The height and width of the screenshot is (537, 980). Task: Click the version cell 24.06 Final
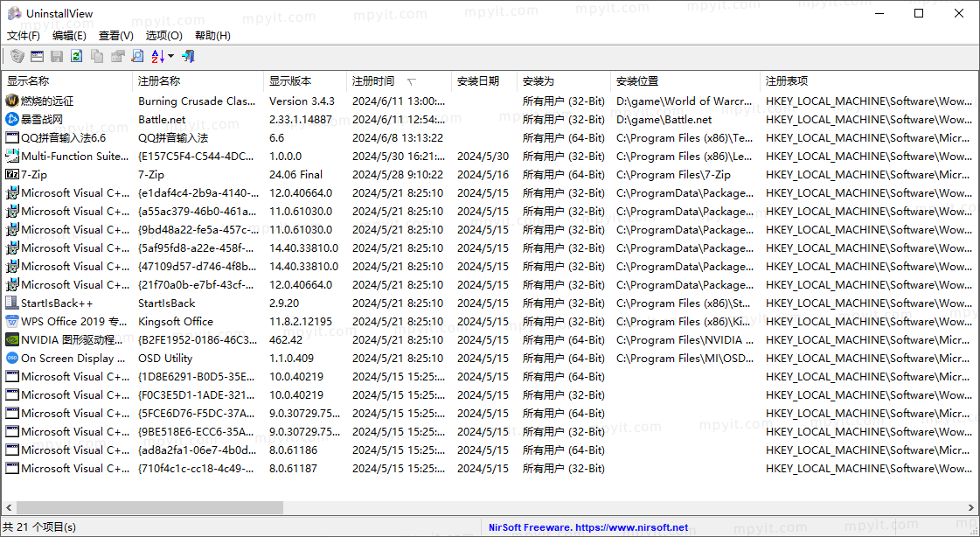[x=295, y=174]
